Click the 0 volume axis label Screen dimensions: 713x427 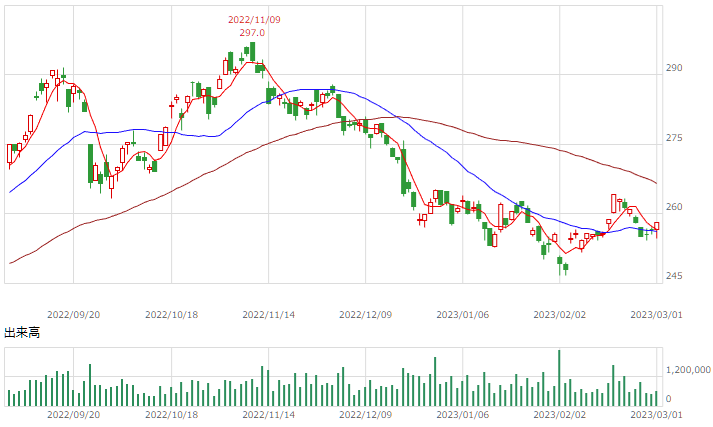(x=668, y=399)
